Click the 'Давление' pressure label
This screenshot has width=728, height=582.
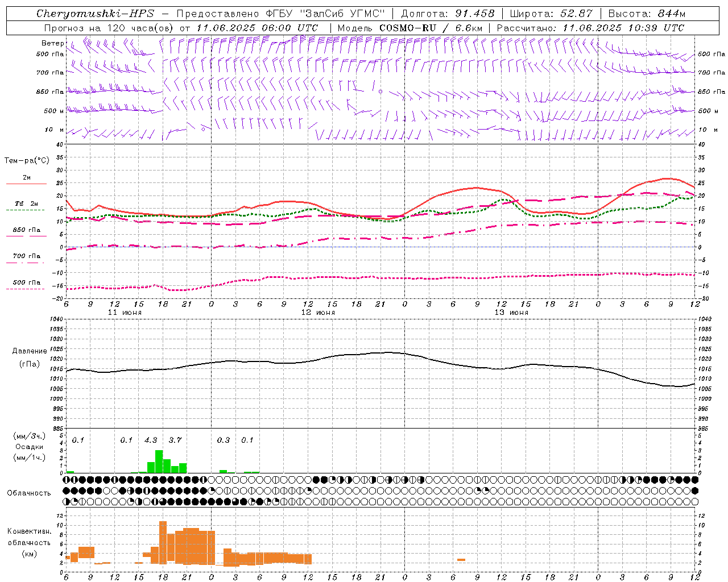click(30, 351)
